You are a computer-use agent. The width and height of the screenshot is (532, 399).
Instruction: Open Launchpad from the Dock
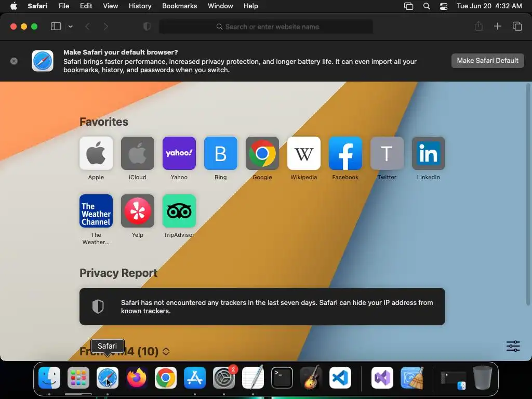(78, 378)
